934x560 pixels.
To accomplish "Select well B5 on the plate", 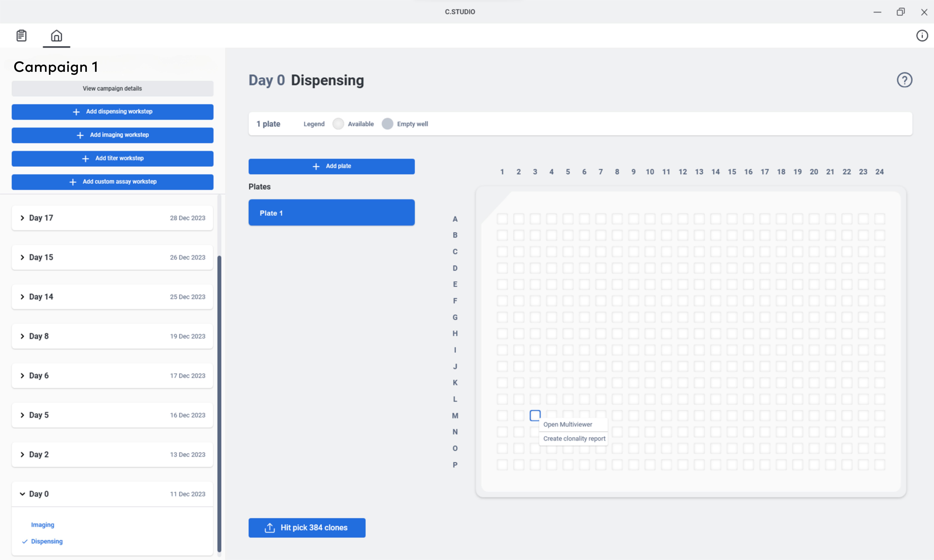I will click(568, 235).
